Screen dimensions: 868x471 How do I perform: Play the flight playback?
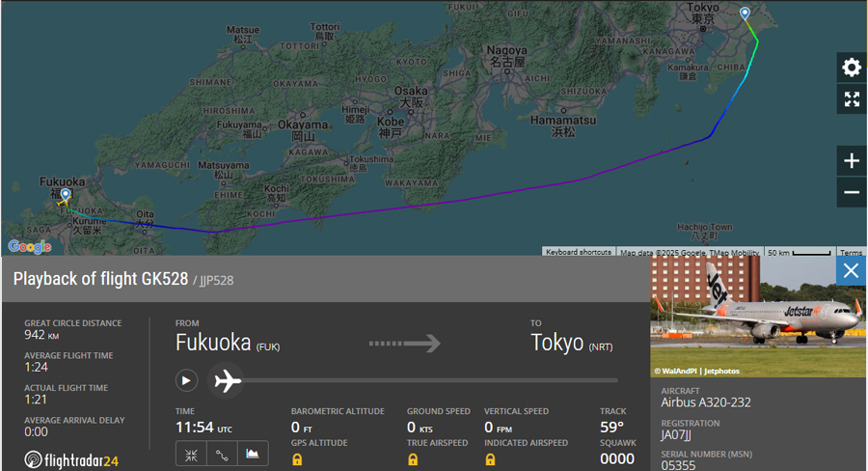(x=186, y=380)
